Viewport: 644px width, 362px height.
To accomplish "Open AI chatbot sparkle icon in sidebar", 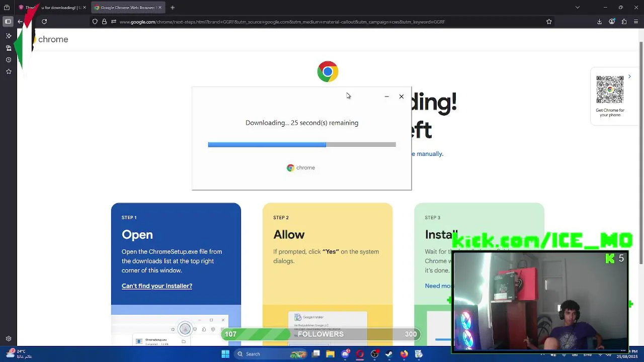I will tap(9, 36).
